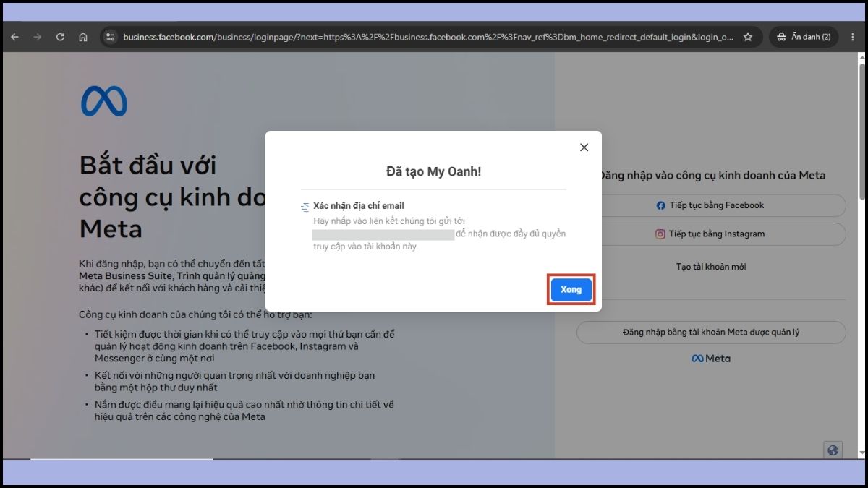
Task: Click the blue Meta logo on the page
Action: click(104, 101)
